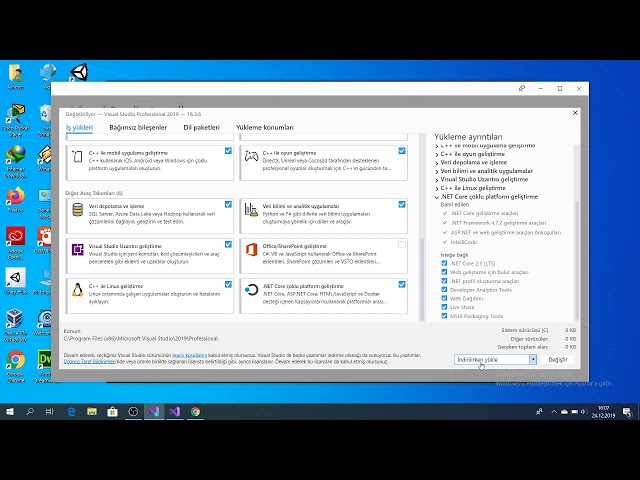
Task: Uncheck Developer Analytics Tools
Action: tap(444, 289)
